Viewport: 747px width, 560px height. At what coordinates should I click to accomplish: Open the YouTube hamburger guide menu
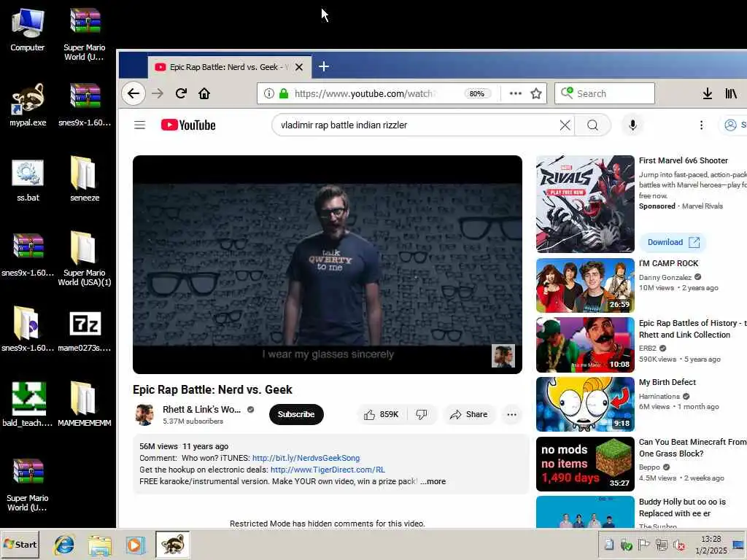(139, 125)
